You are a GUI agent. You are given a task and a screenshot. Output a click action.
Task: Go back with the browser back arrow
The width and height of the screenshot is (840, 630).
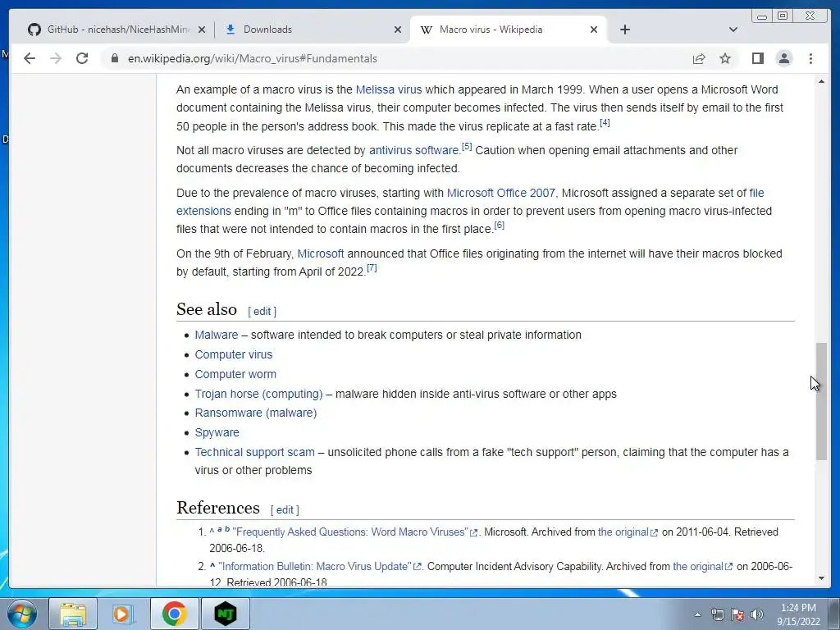(30, 58)
